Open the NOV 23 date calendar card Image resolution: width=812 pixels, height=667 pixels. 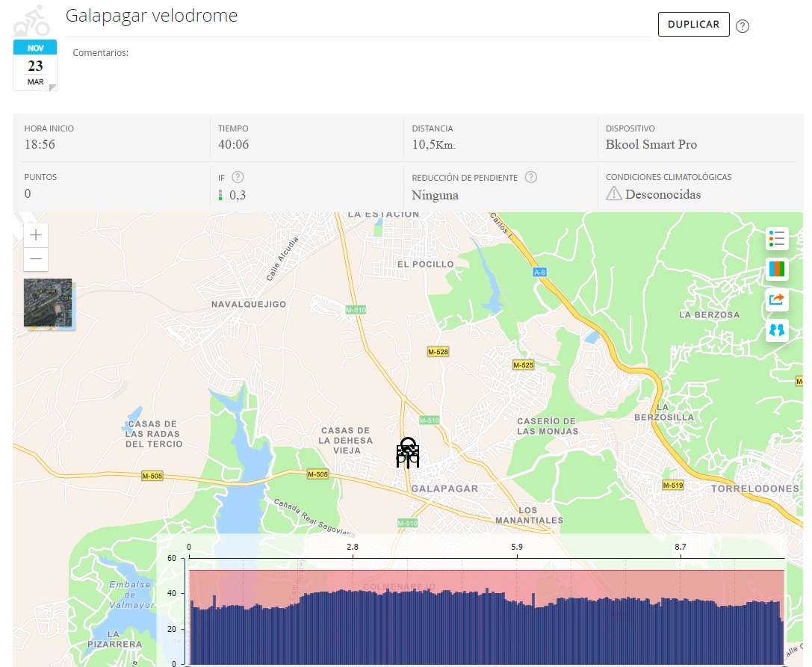coord(35,65)
